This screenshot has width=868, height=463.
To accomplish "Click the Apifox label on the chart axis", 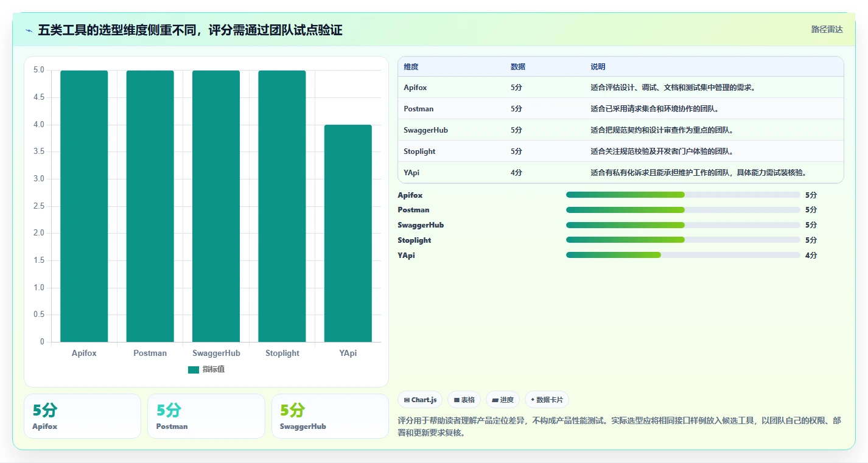I will [x=84, y=353].
